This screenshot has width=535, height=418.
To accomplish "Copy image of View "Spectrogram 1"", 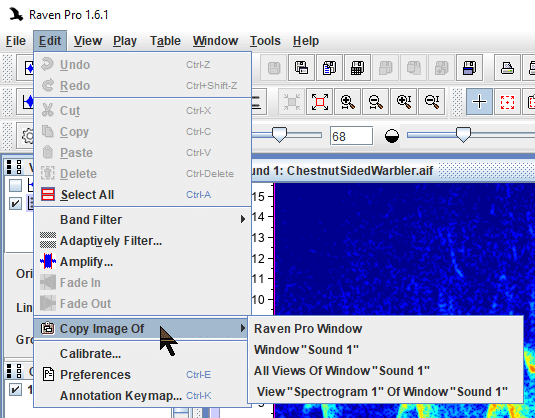I will pyautogui.click(x=386, y=392).
